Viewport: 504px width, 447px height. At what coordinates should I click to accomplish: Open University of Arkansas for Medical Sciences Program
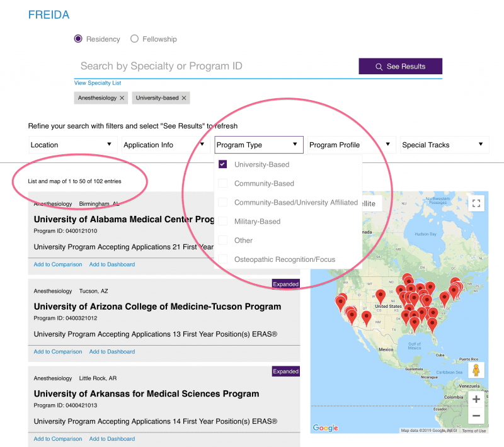(147, 394)
